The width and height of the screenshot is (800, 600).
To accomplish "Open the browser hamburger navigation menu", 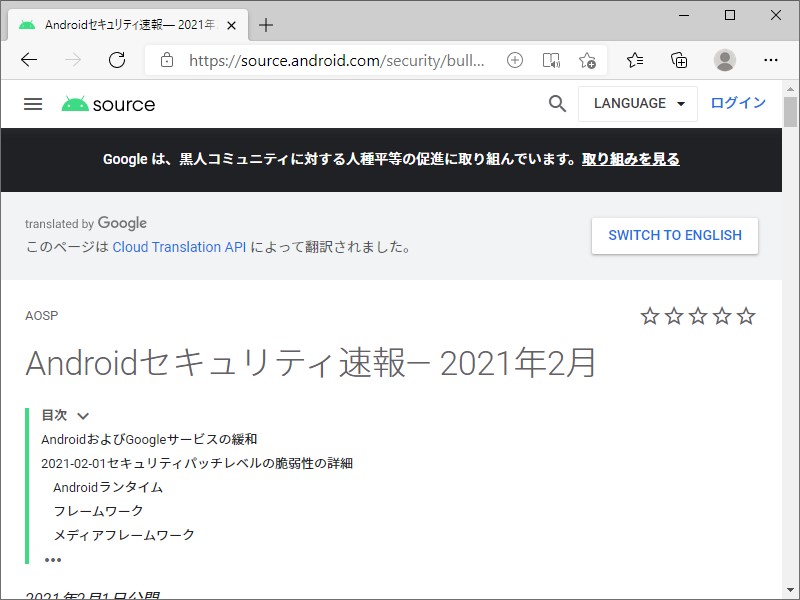I will [x=33, y=103].
